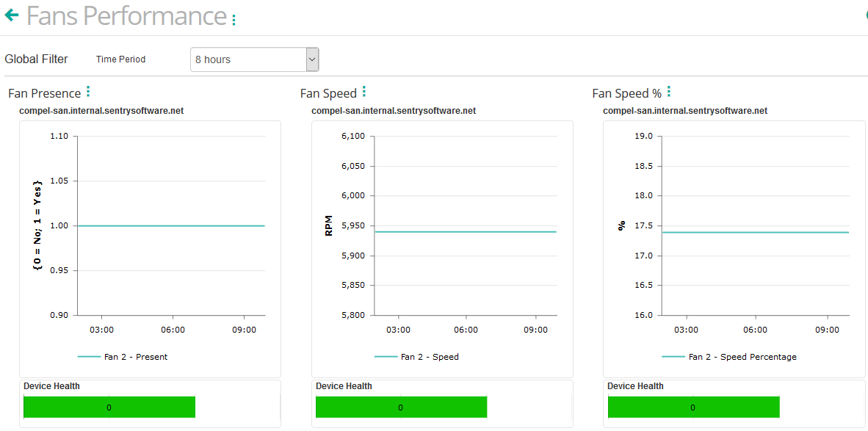868x431 pixels.
Task: Click the green Device Health bar under Fan Presence
Action: point(109,406)
